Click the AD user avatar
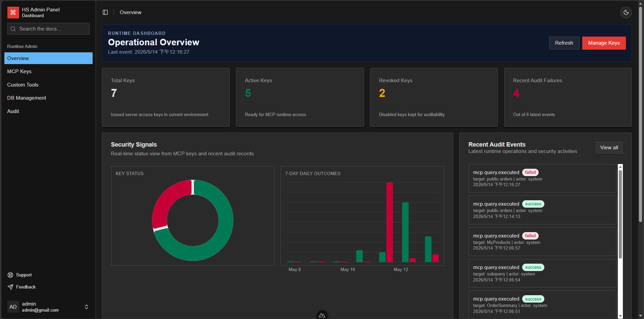This screenshot has width=644, height=319. [13, 307]
